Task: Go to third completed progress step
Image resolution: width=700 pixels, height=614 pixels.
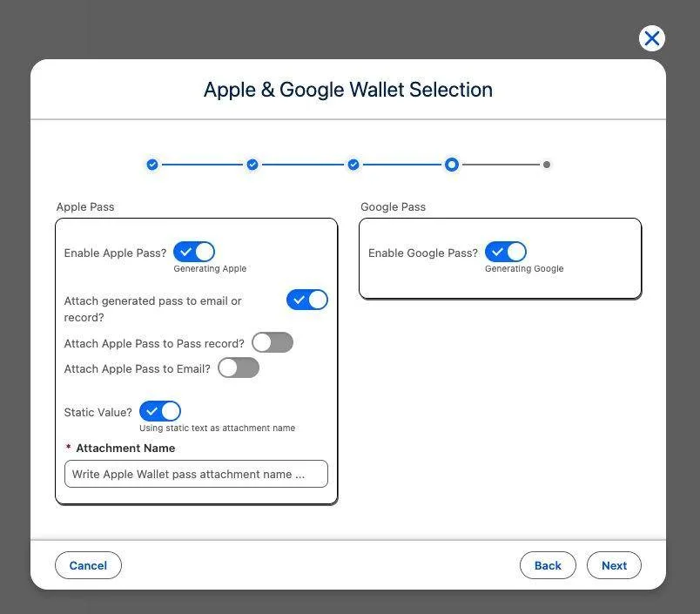Action: [x=353, y=165]
